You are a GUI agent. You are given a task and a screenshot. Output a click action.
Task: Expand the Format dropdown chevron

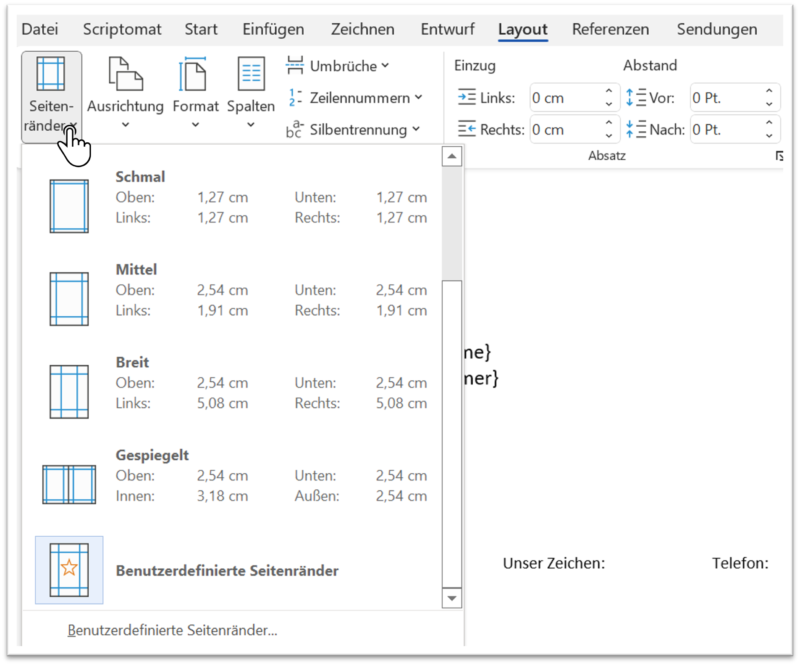coord(195,125)
